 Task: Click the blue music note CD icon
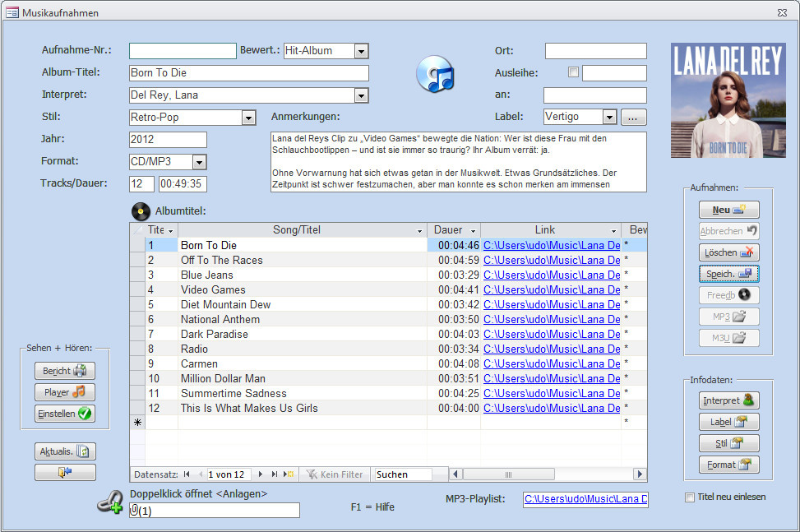[x=435, y=74]
